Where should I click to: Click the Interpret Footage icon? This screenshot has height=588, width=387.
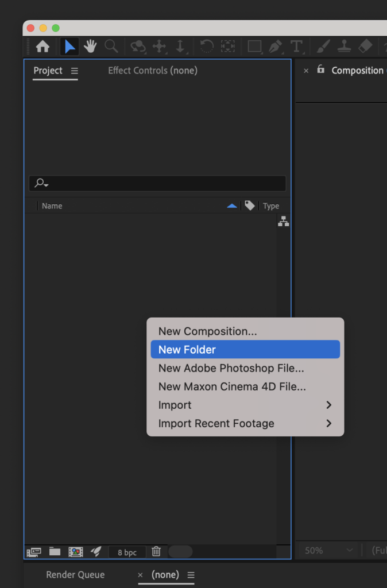pyautogui.click(x=34, y=552)
